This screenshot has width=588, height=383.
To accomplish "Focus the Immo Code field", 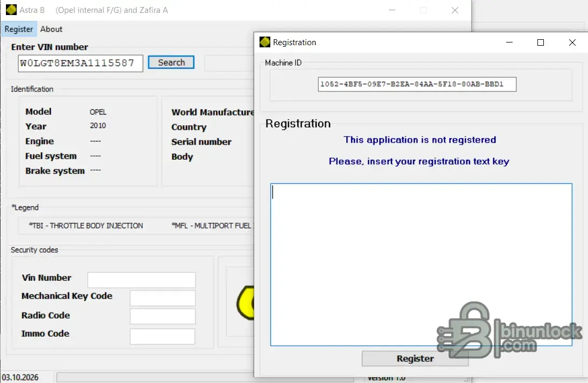I will click(x=163, y=336).
